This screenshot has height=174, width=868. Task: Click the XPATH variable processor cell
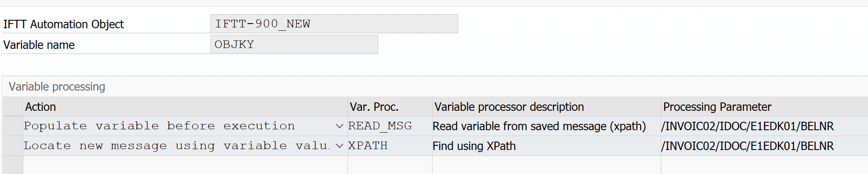pos(390,146)
